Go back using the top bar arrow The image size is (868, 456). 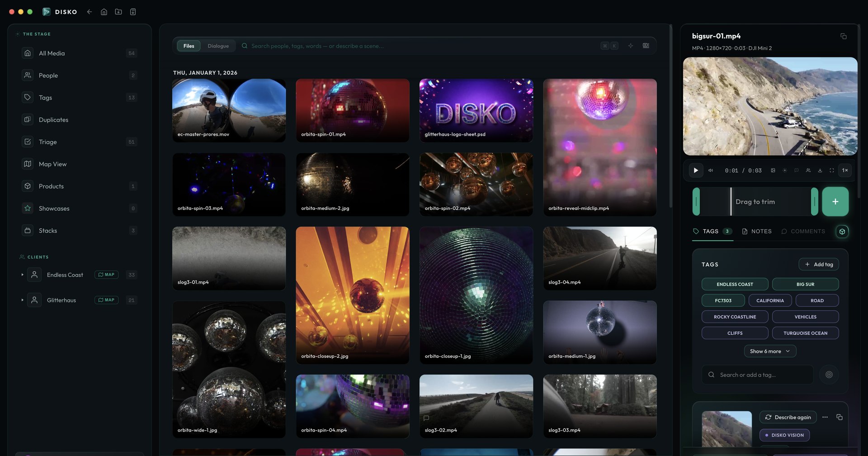(90, 12)
